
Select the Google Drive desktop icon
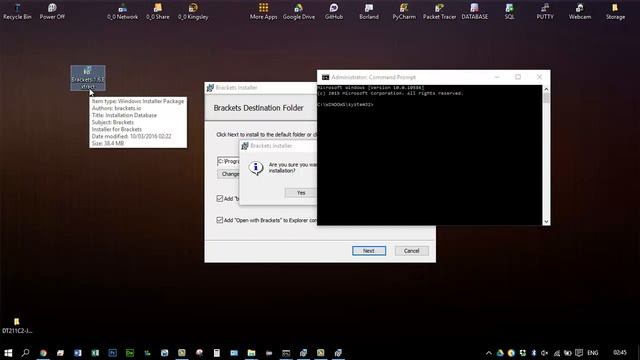[299, 11]
